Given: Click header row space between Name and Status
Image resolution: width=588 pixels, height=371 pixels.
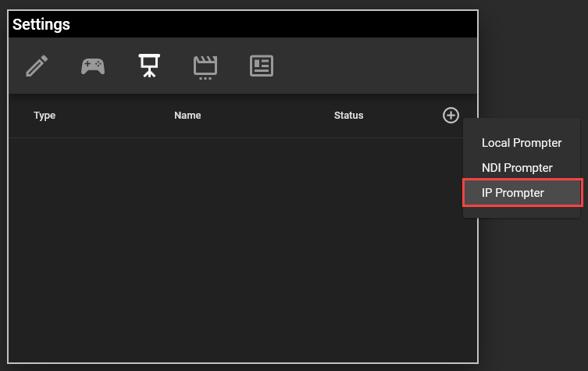Looking at the screenshot, I should coord(265,116).
